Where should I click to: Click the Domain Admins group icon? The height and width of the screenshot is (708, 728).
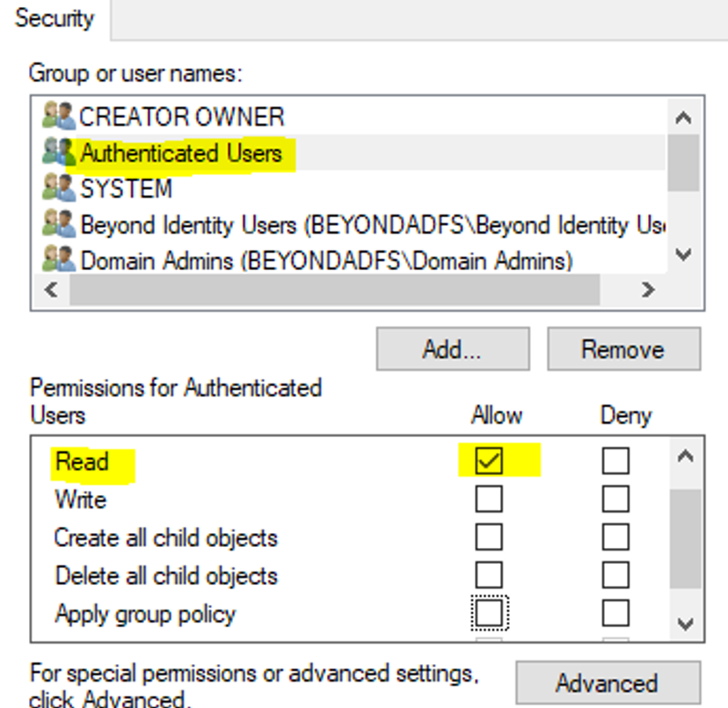[x=59, y=260]
